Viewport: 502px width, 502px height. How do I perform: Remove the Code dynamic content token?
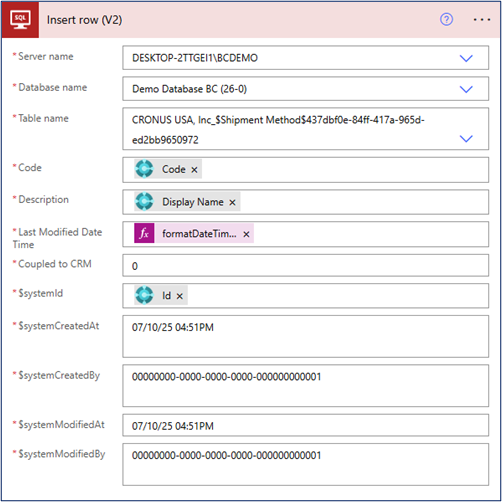tap(194, 170)
